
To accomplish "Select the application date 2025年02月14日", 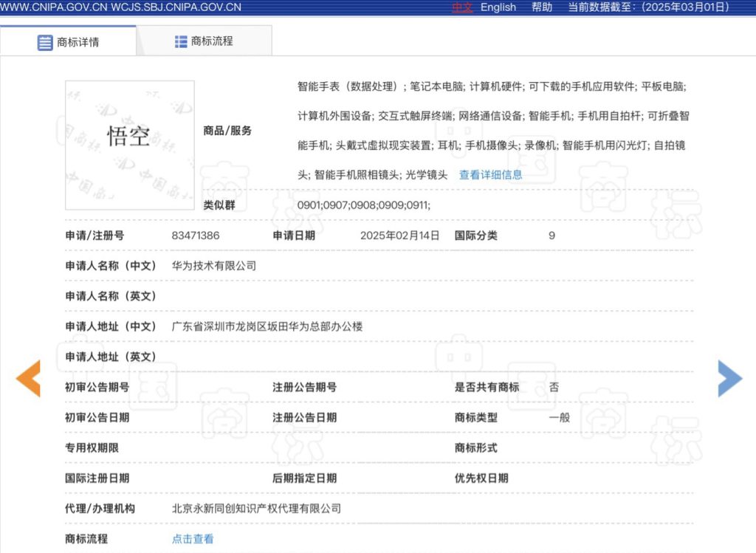I will pyautogui.click(x=399, y=236).
